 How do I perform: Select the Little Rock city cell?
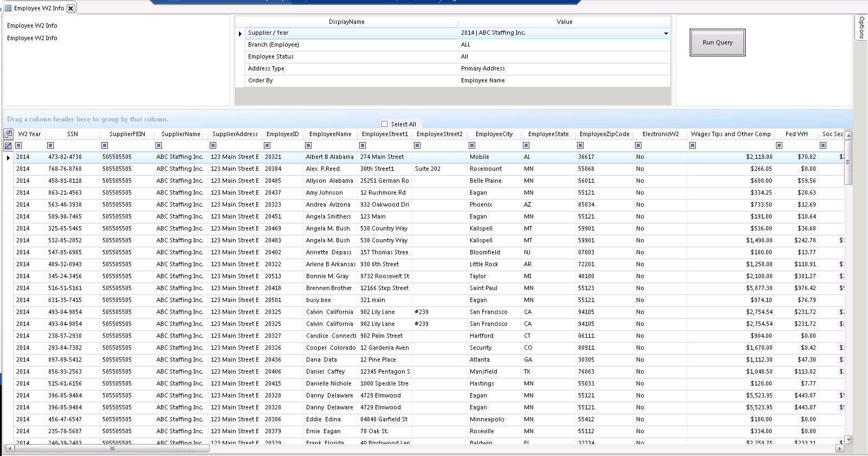click(494, 264)
